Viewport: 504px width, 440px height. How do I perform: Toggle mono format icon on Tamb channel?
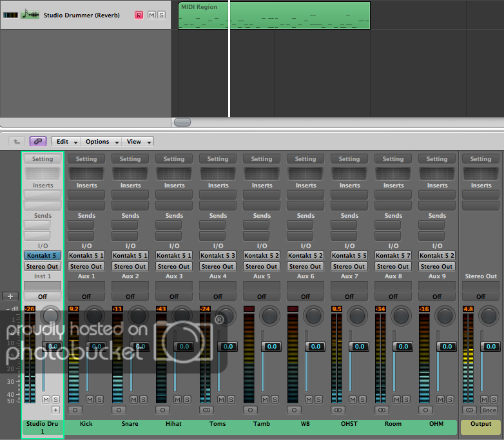click(x=251, y=410)
